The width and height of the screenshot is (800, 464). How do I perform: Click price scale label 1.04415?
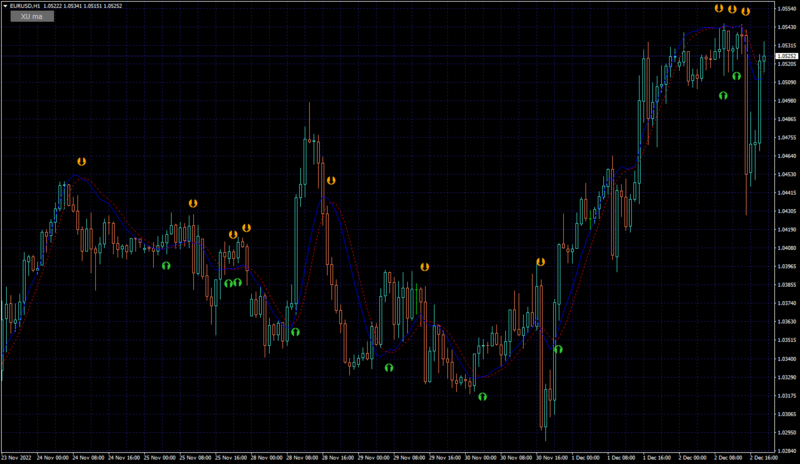(787, 192)
